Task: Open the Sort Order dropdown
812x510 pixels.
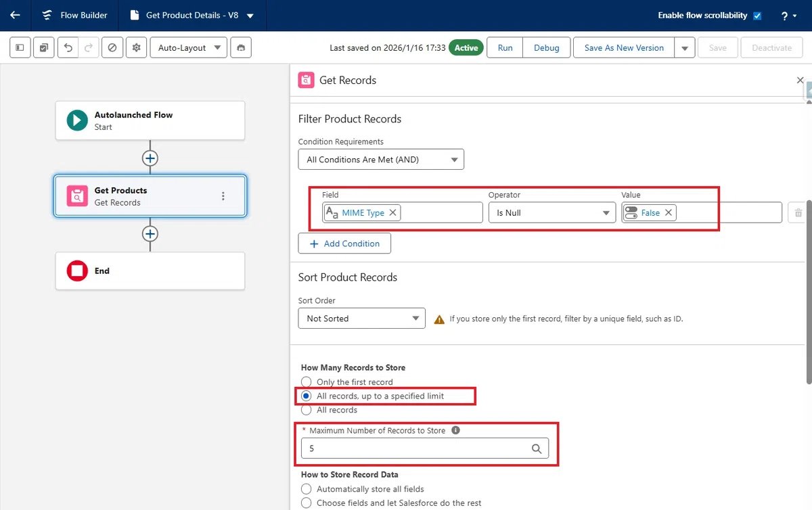Action: click(x=362, y=319)
